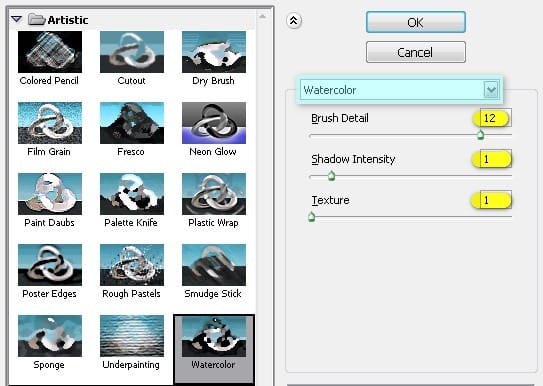The width and height of the screenshot is (543, 386).
Task: Pick the Rough Pastels filter thumbnail
Action: (x=132, y=265)
